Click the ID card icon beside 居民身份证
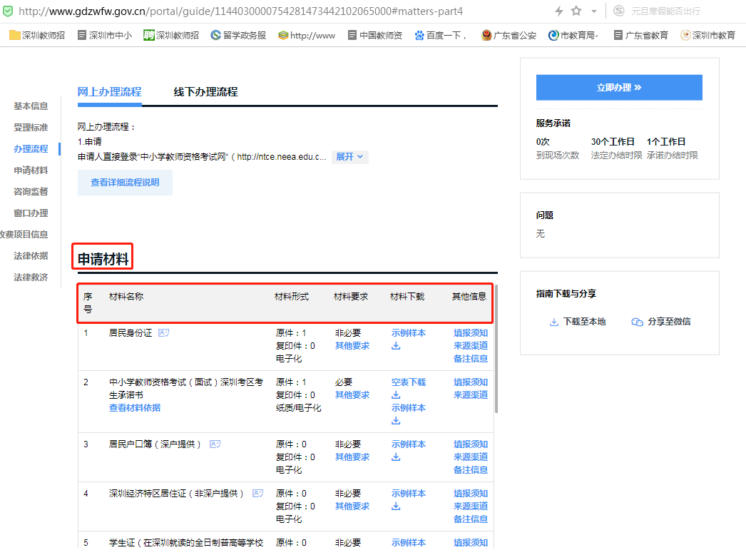The image size is (746, 560). tap(164, 332)
